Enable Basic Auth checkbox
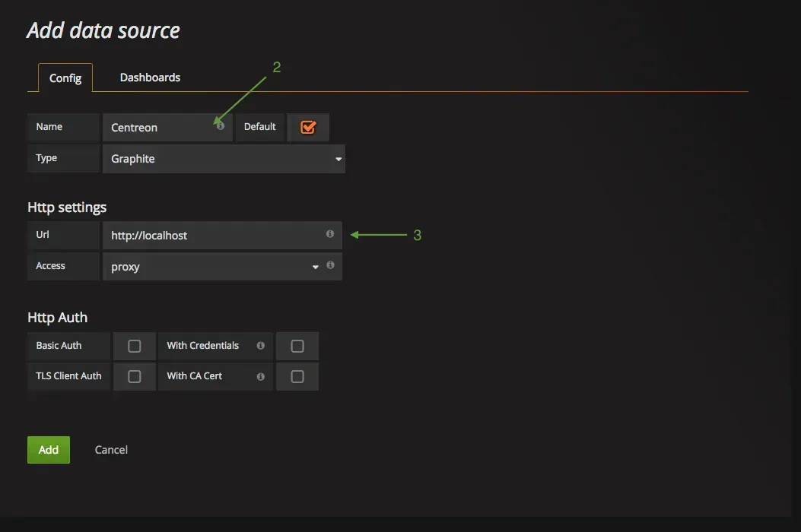This screenshot has height=532, width=801. [x=135, y=346]
